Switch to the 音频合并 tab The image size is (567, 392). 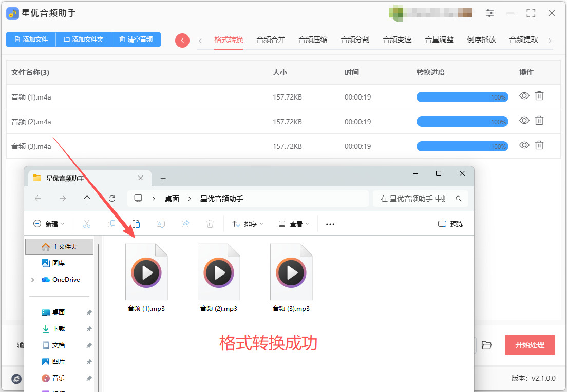(x=271, y=40)
